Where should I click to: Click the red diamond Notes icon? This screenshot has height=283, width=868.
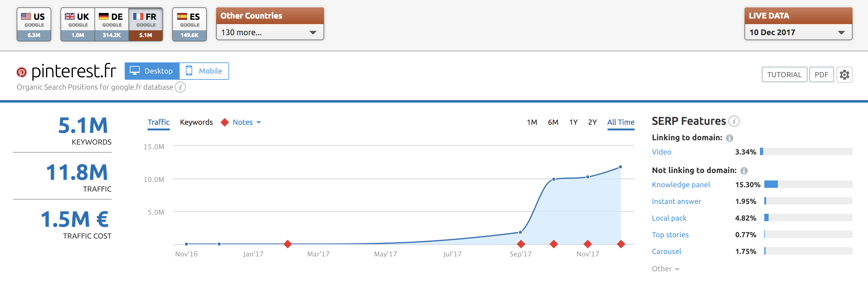225,122
